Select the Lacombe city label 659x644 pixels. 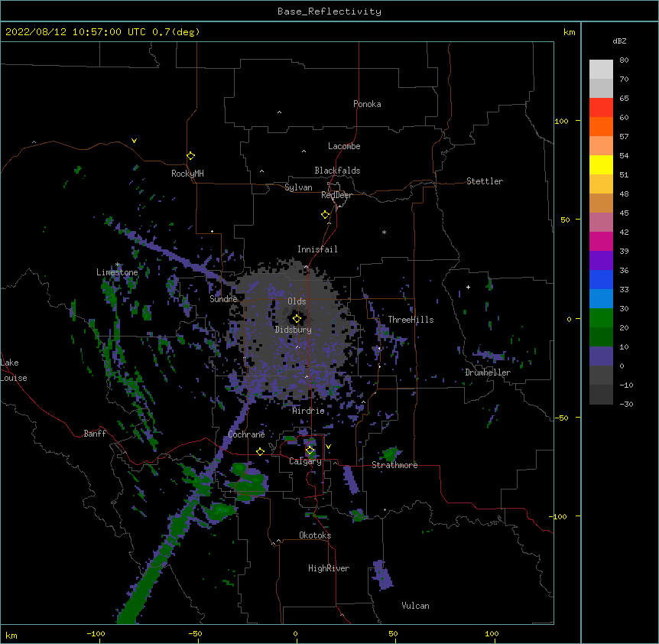(x=344, y=146)
